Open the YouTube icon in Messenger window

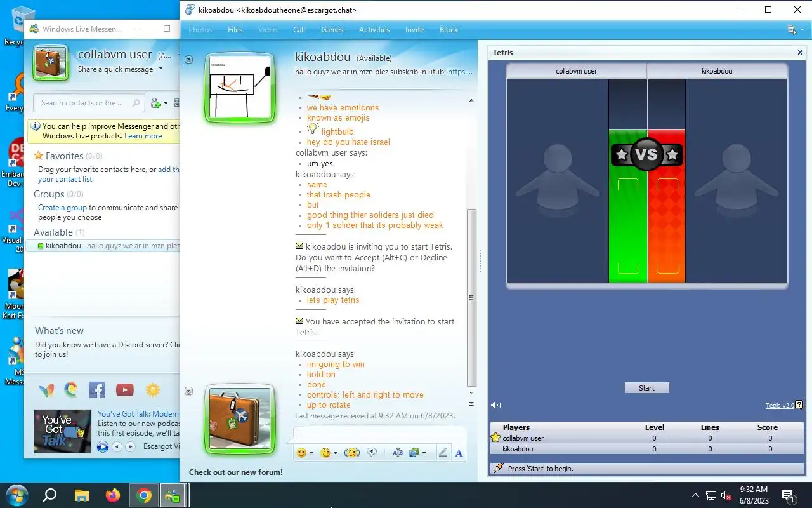125,390
